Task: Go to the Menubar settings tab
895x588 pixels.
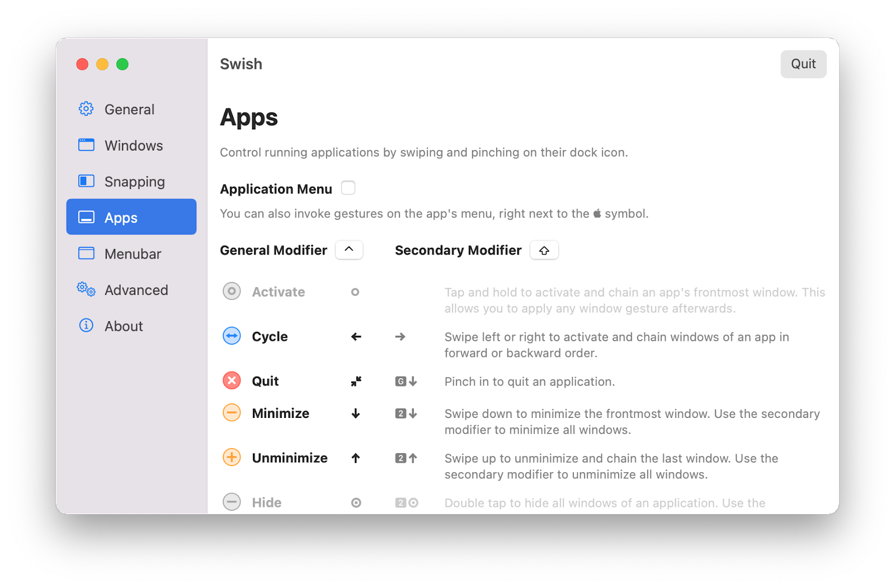Action: click(x=131, y=253)
